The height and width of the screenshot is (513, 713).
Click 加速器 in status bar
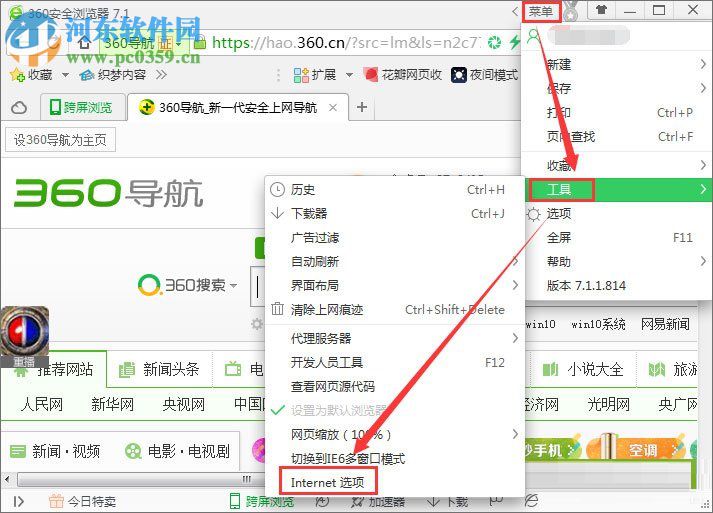[377, 502]
